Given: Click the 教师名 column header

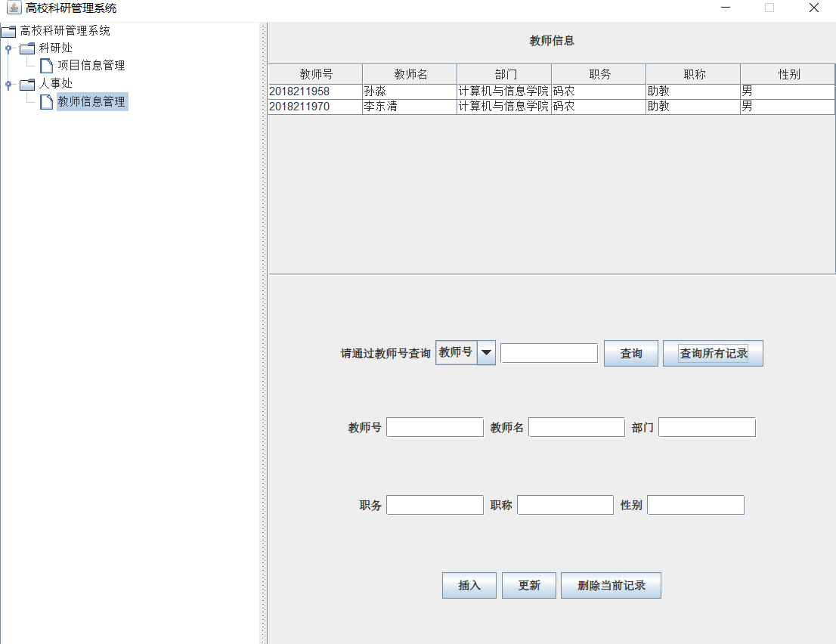Looking at the screenshot, I should tap(410, 74).
